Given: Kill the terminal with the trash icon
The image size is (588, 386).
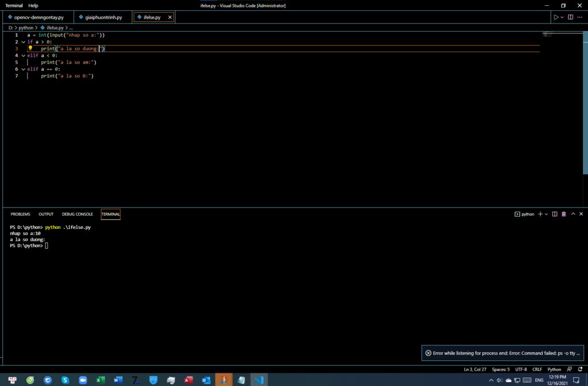Looking at the screenshot, I should coord(564,214).
